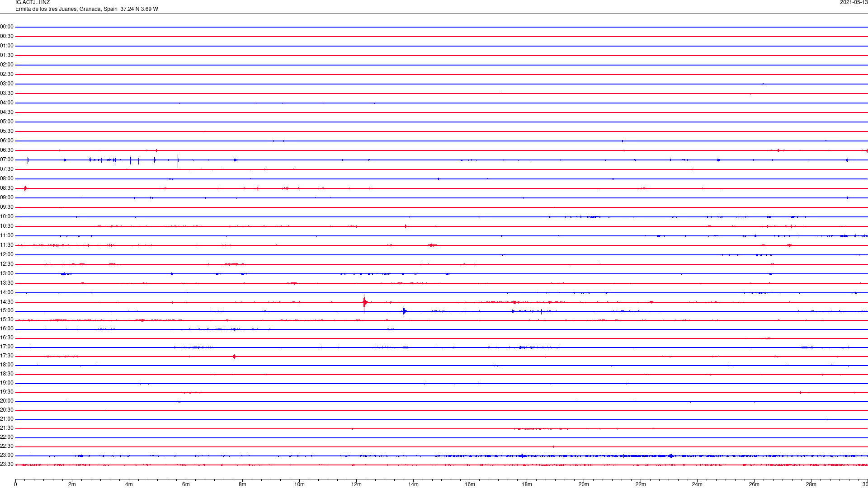Viewport: 868px width, 488px height.
Task: Click the 2m tick on the time axis
Action: [x=72, y=484]
